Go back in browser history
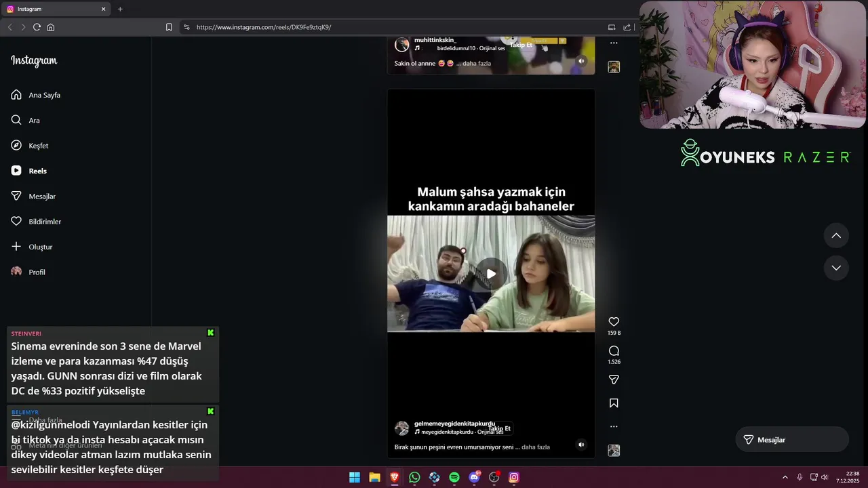868x488 pixels. tap(9, 27)
